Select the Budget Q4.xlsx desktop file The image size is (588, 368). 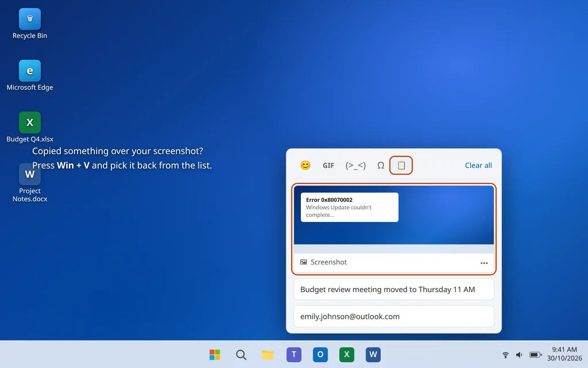[30, 127]
